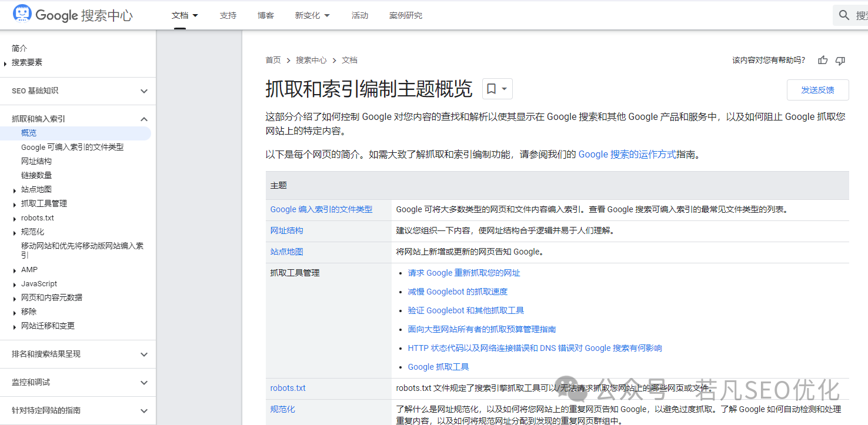Viewport: 868px width, 425px height.
Task: Expand 抓取工具管理 in the sidebar
Action: click(15, 204)
